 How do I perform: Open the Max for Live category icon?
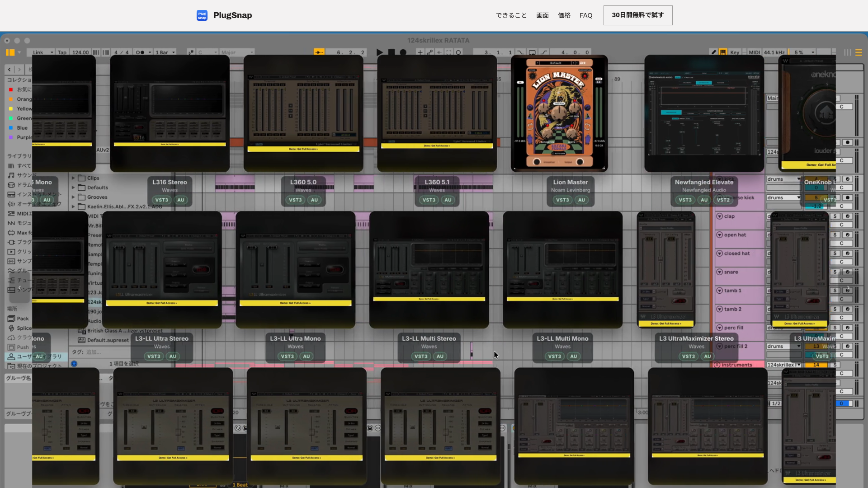(x=11, y=233)
